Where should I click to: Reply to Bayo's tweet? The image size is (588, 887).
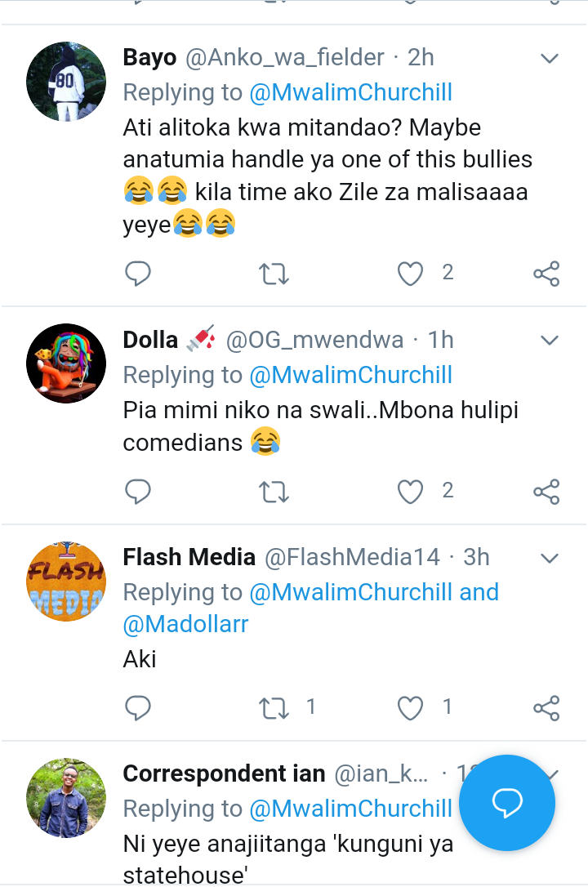(138, 274)
